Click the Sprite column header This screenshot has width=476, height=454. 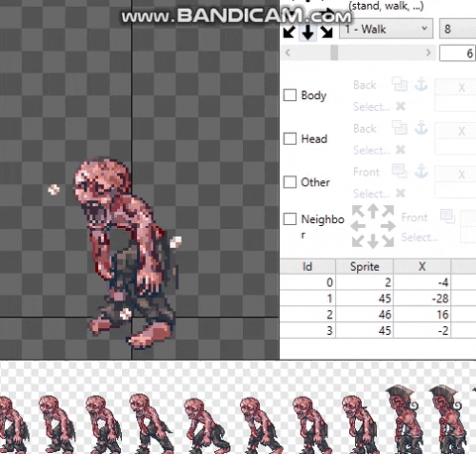tap(365, 267)
